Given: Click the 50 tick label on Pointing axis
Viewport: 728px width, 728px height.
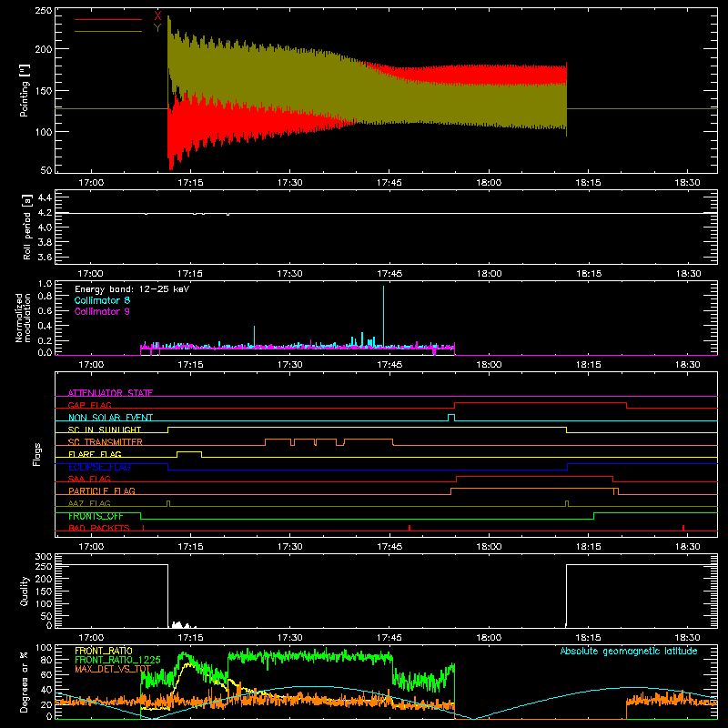Looking at the screenshot, I should click(x=46, y=170).
